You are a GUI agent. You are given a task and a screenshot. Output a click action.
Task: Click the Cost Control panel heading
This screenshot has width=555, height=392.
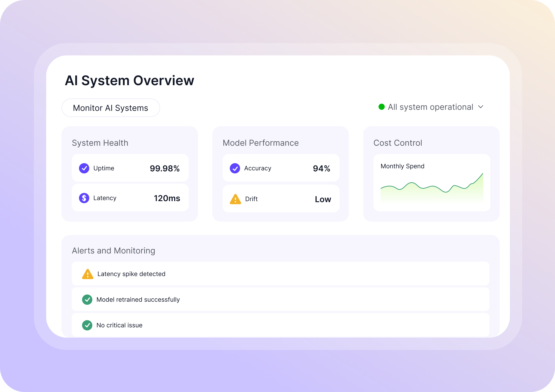[398, 143]
